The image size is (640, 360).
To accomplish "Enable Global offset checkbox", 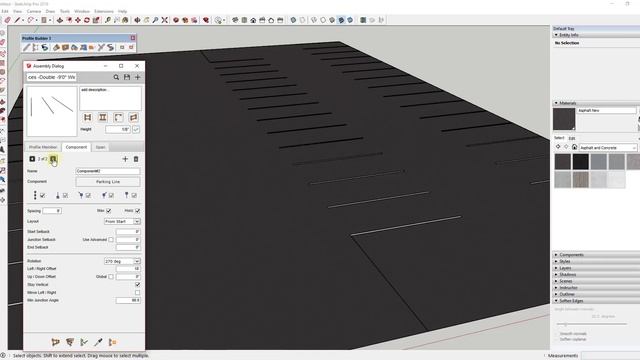I will click(x=111, y=277).
